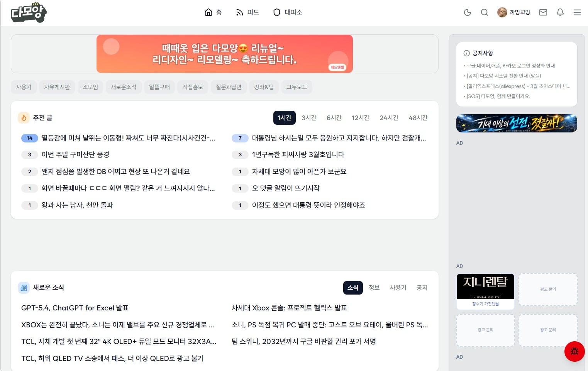The image size is (588, 371).
Task: Click the red bug report button
Action: click(x=574, y=351)
